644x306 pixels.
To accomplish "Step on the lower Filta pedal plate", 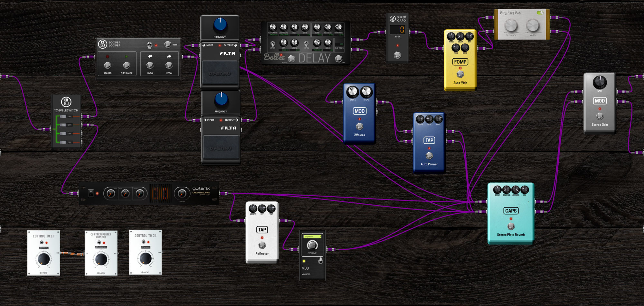I will 221,148.
